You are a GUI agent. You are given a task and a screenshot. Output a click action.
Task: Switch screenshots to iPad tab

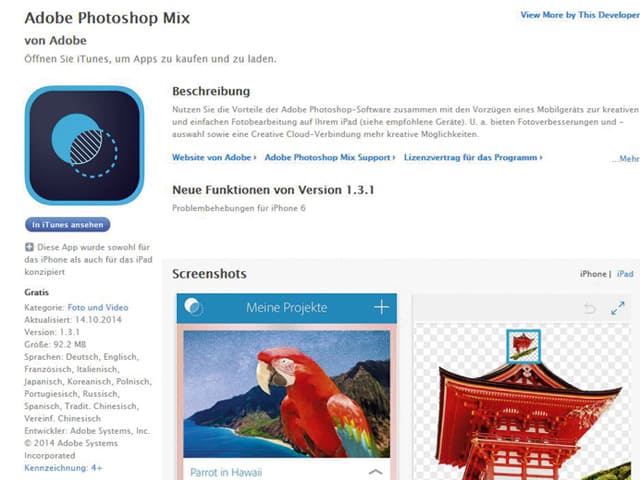click(625, 274)
